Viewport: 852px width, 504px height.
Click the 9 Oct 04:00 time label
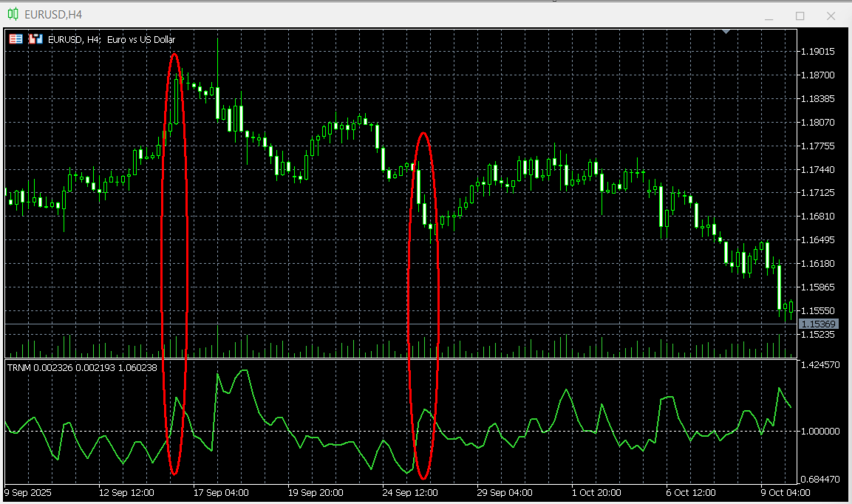coord(785,493)
